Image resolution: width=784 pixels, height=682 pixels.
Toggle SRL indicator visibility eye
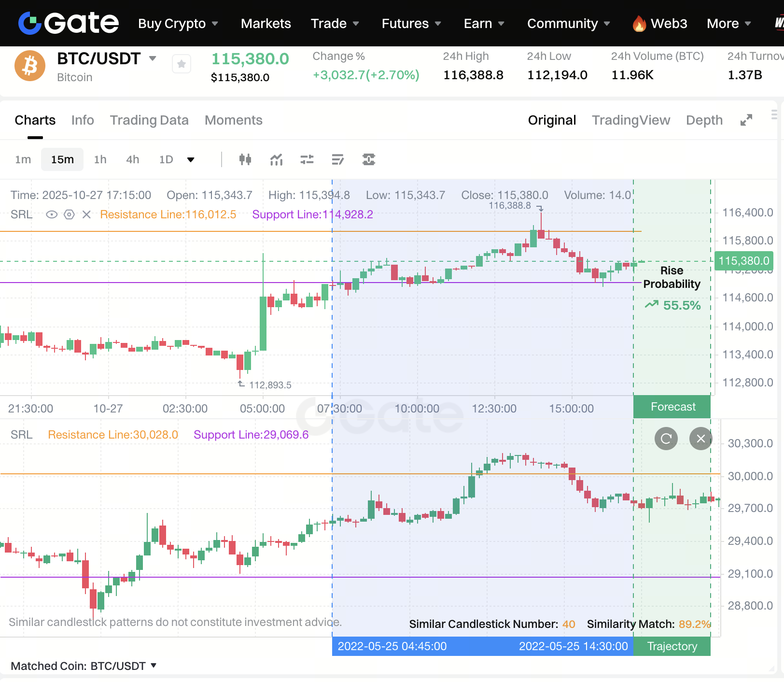[52, 214]
